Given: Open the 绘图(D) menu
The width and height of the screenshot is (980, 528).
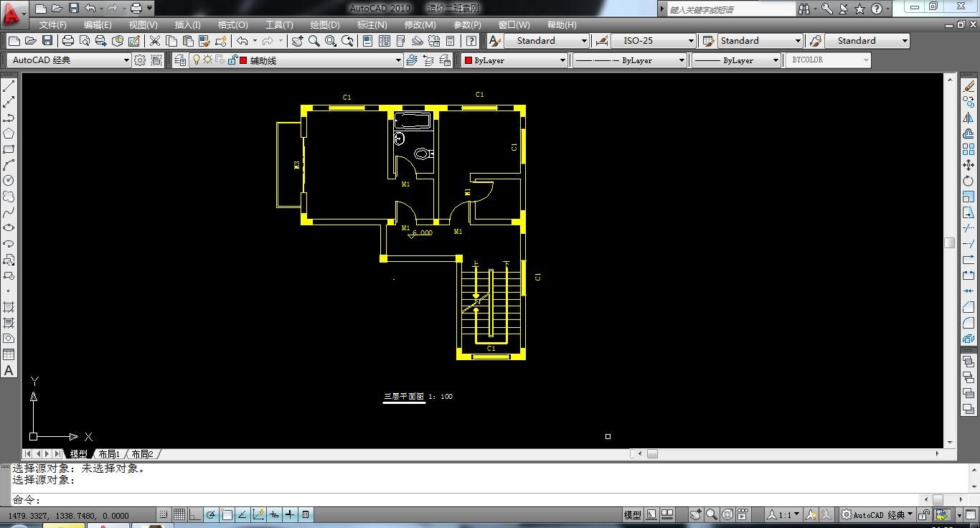Looking at the screenshot, I should click(x=324, y=24).
